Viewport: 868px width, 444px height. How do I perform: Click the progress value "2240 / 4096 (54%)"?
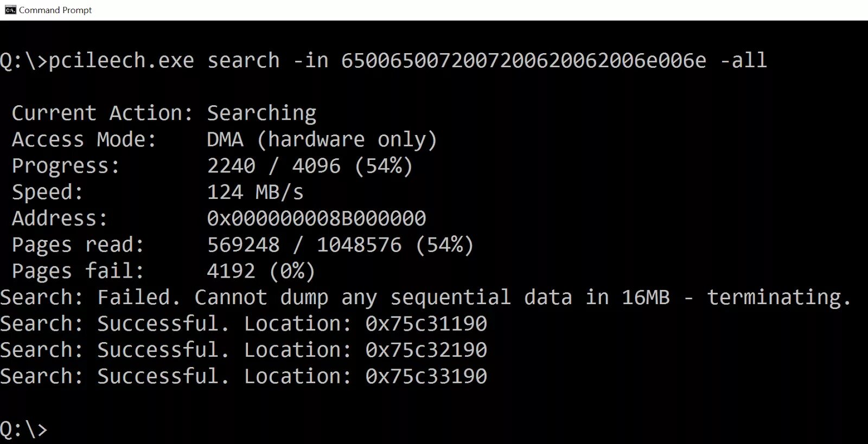[x=310, y=165]
